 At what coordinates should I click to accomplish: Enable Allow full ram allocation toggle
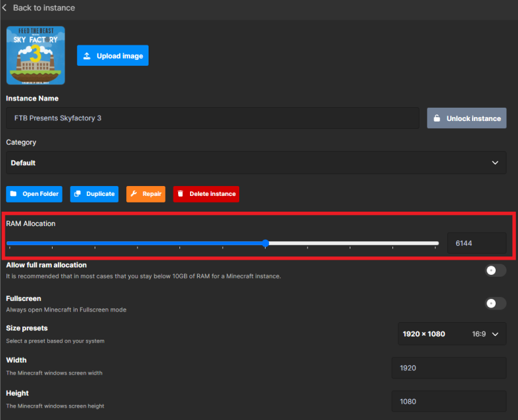pos(495,270)
